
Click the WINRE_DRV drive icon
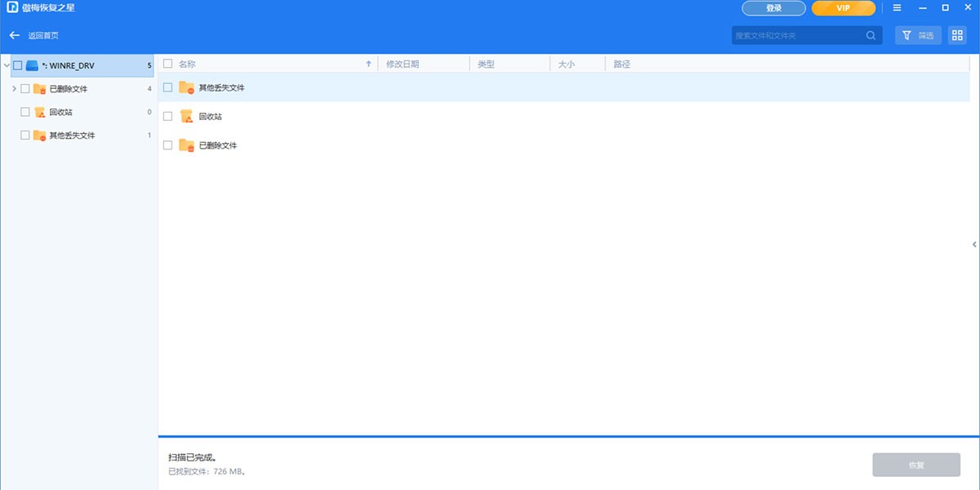point(33,65)
